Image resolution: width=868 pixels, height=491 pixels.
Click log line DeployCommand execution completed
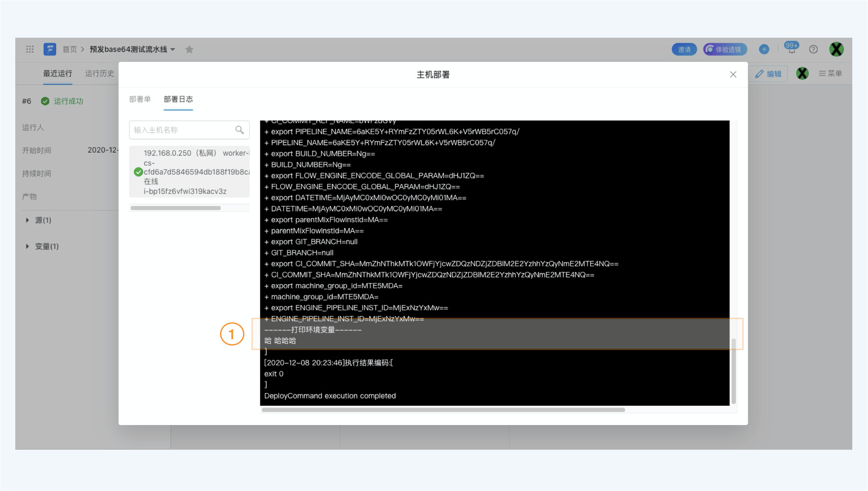(330, 396)
